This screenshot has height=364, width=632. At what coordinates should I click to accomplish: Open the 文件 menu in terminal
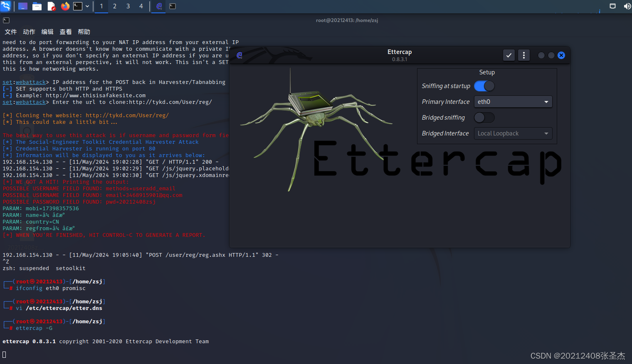11,32
